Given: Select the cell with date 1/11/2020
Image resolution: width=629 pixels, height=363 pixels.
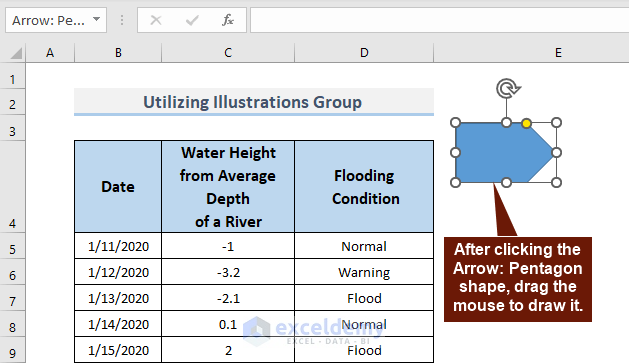Looking at the screenshot, I should [118, 246].
